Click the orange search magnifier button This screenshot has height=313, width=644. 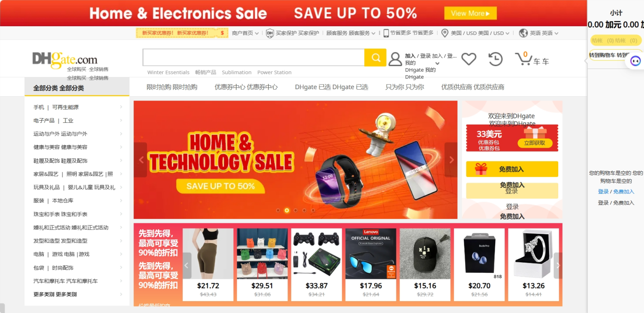pyautogui.click(x=375, y=58)
